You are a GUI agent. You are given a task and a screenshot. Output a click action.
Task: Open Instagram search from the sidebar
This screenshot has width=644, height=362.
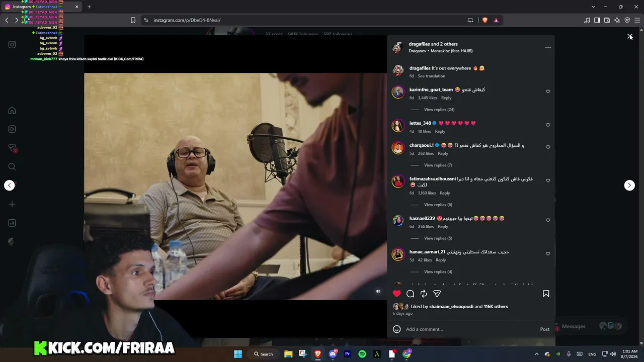pyautogui.click(x=12, y=167)
